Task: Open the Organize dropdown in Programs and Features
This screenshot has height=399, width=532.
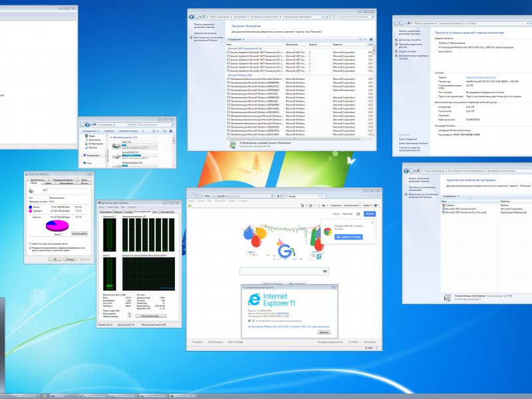Action: tap(451, 196)
